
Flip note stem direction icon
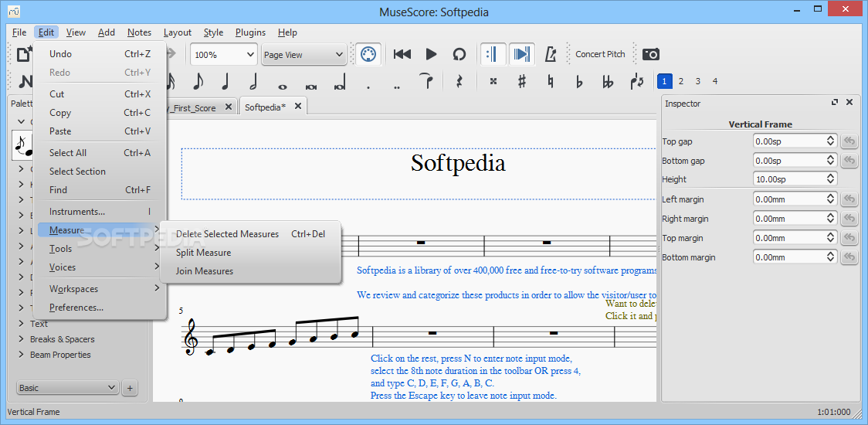point(636,81)
